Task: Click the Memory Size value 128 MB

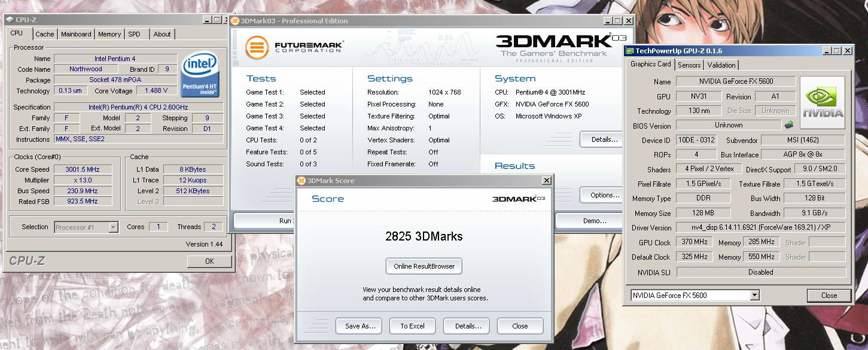Action: tap(703, 213)
